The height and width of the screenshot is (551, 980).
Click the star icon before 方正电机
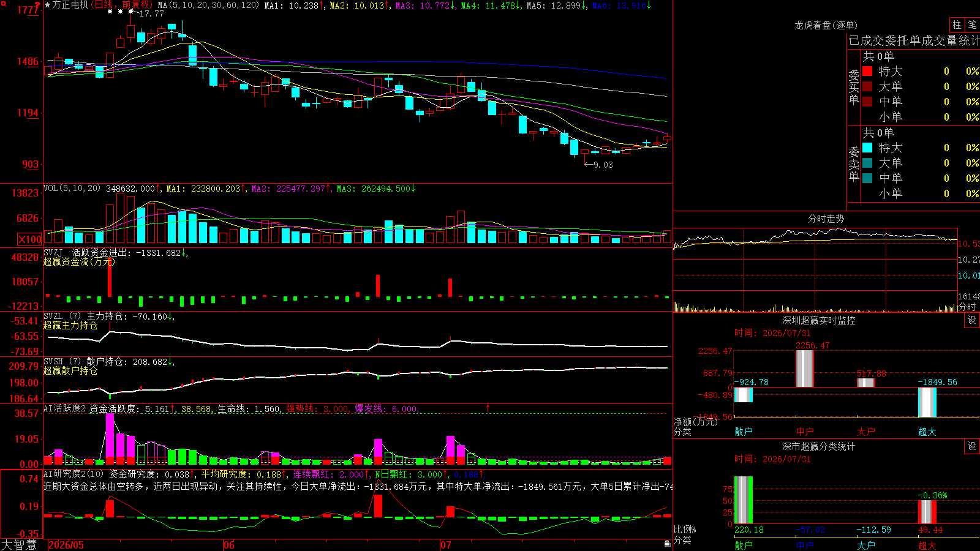(x=48, y=5)
